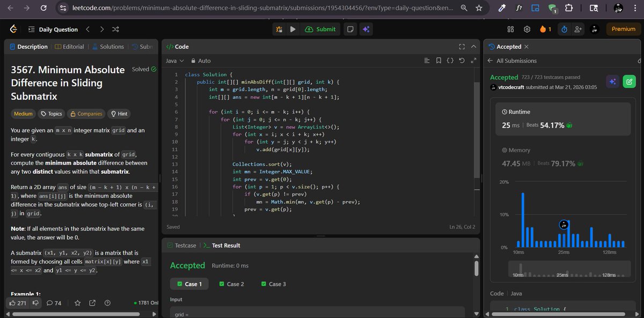This screenshot has height=318, width=644.
Task: Share the problem with the share icon
Action: click(x=92, y=303)
